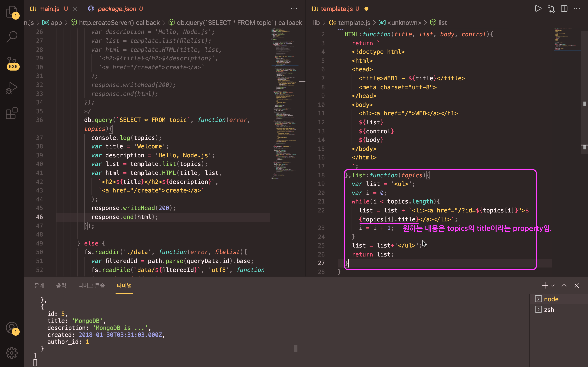Viewport: 588px width, 367px height.
Task: Click the Accounts icon in activity bar
Action: 11,328
